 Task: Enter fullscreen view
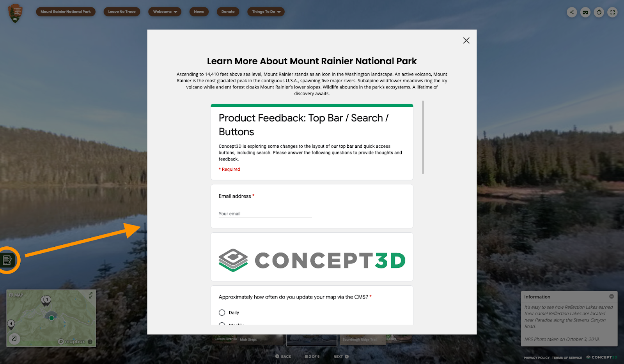tap(613, 12)
